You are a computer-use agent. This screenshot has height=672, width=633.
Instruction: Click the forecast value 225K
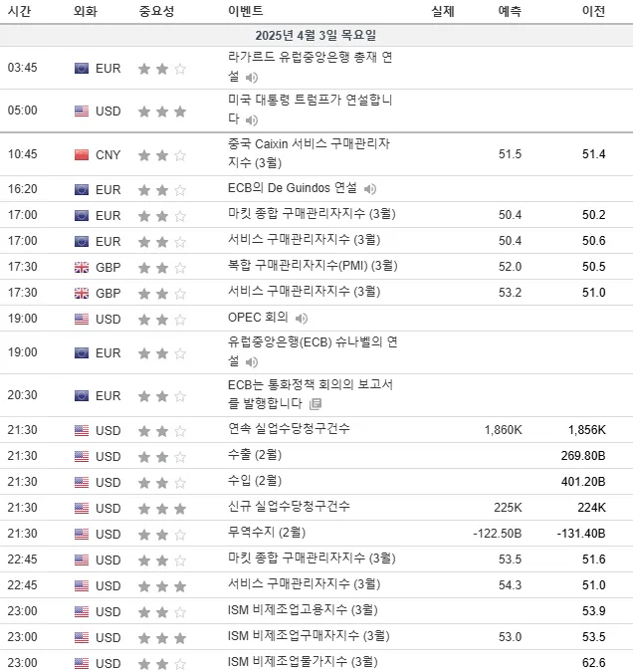pyautogui.click(x=508, y=508)
